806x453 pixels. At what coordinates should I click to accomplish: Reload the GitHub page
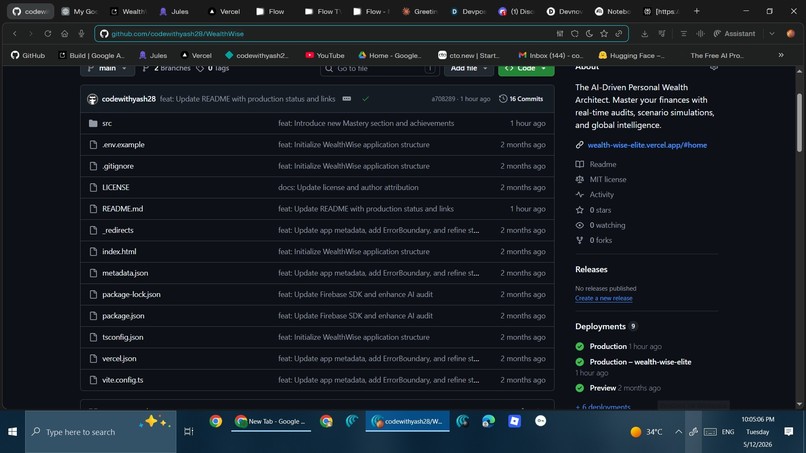tap(48, 33)
